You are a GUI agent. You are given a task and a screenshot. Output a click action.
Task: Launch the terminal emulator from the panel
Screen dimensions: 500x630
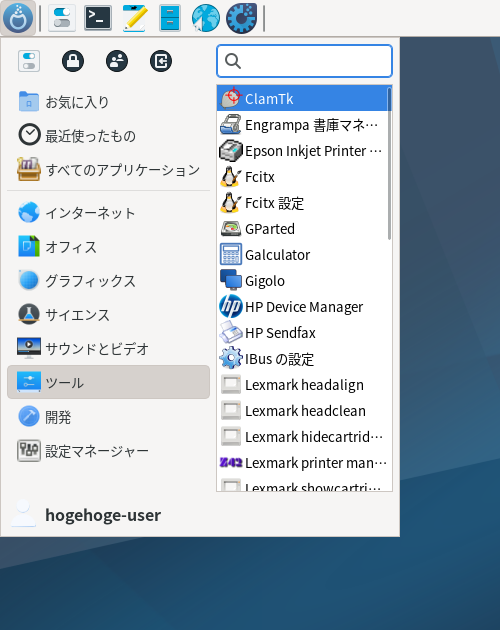pyautogui.click(x=98, y=18)
